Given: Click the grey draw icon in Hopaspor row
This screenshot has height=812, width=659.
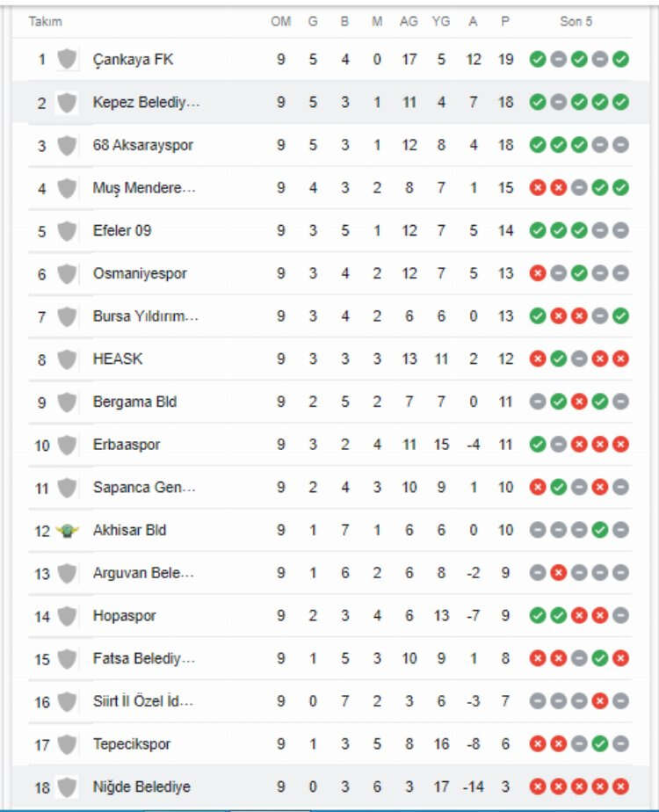Looking at the screenshot, I should click(x=620, y=616).
